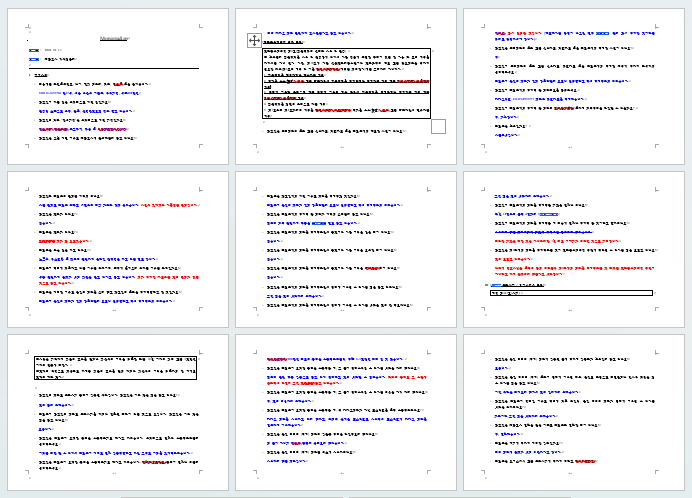
Task: Select the first blue field box on page one
Action: [x=34, y=49]
